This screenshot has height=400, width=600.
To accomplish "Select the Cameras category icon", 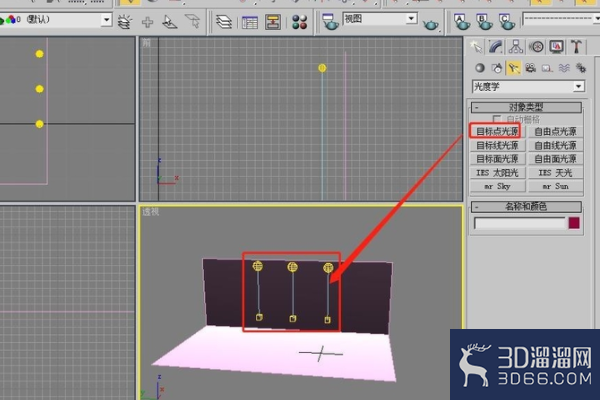I will coord(530,68).
